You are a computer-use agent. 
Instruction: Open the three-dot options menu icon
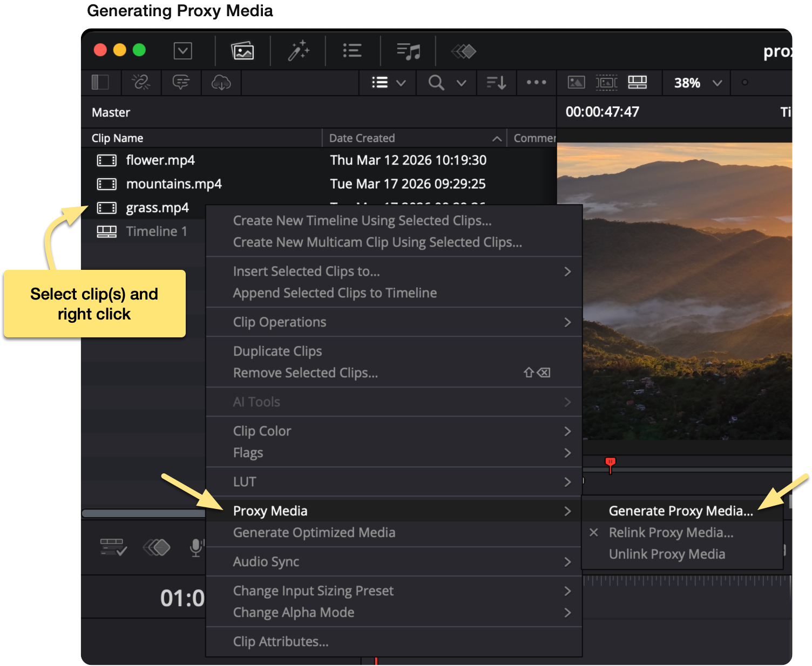pos(536,83)
